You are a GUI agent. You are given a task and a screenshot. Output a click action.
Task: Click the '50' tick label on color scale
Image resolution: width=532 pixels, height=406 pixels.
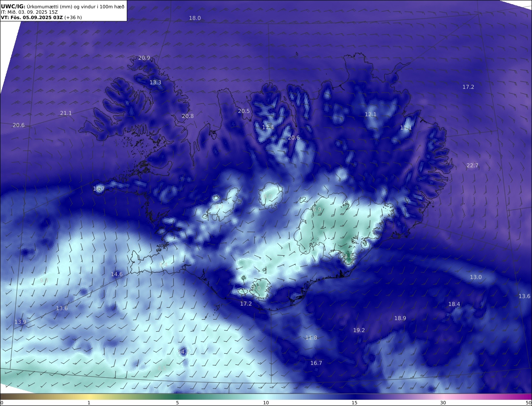coord(528,403)
